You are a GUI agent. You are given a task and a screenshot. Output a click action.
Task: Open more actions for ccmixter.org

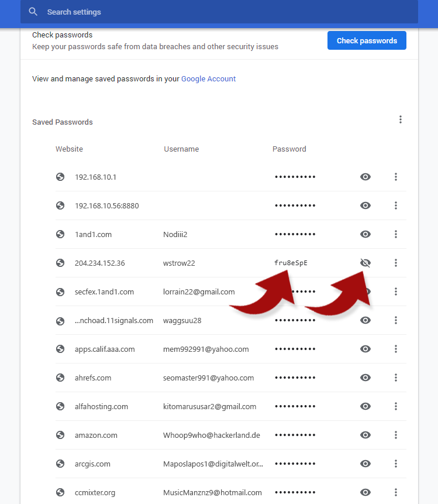[x=396, y=492]
